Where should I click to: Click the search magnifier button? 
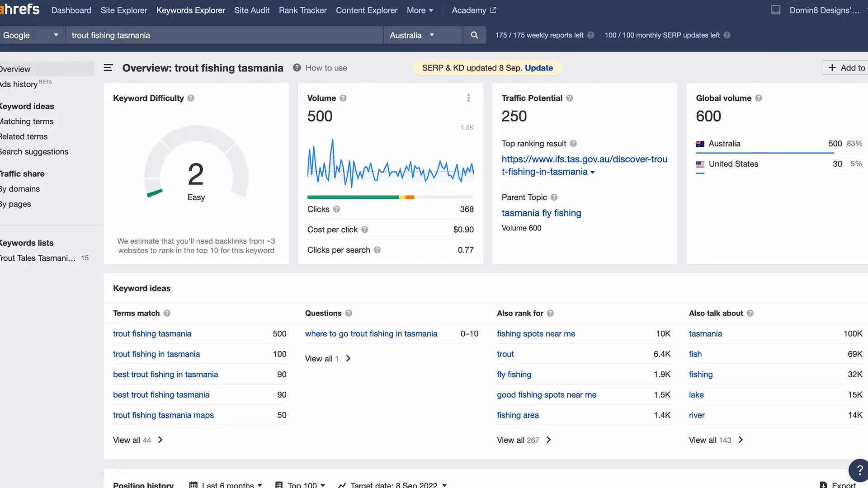(x=474, y=35)
